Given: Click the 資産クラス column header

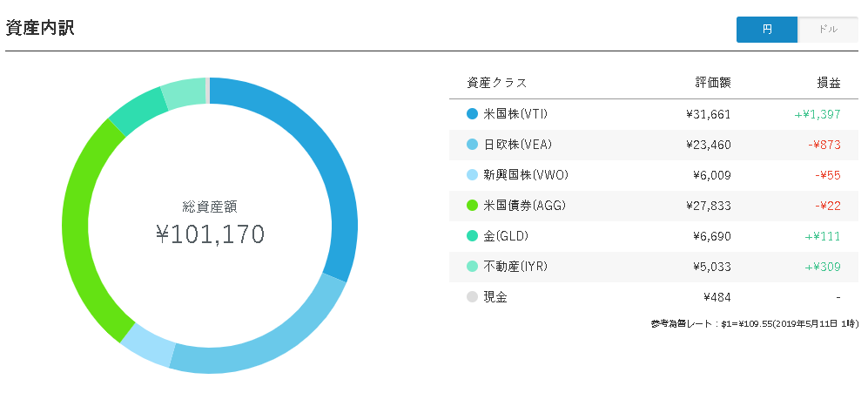Looking at the screenshot, I should coord(497,83).
